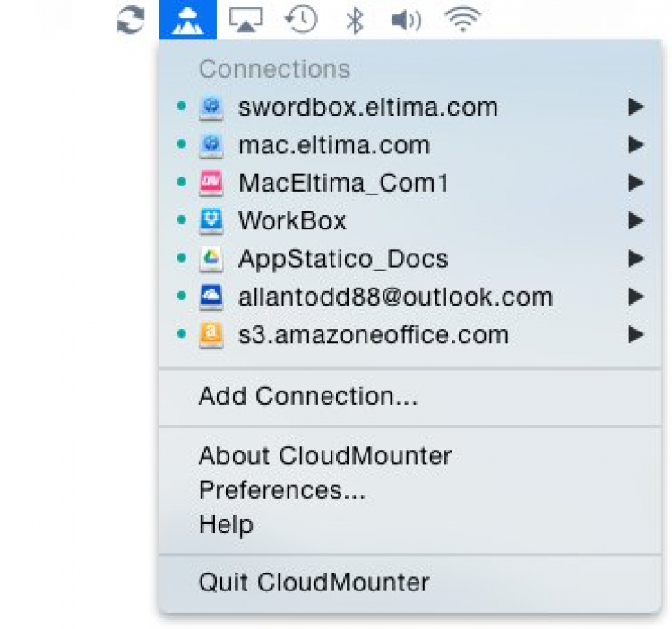Click the green status dot for MacEltima_Com1
This screenshot has height=629, width=672.
pos(182,182)
